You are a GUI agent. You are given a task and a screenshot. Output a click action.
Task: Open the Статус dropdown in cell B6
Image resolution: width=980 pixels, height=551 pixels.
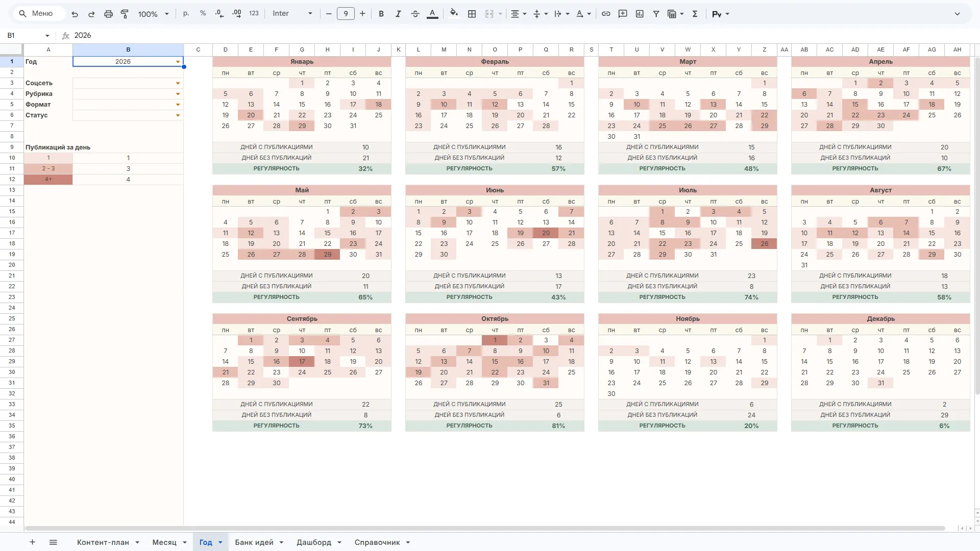coord(178,115)
